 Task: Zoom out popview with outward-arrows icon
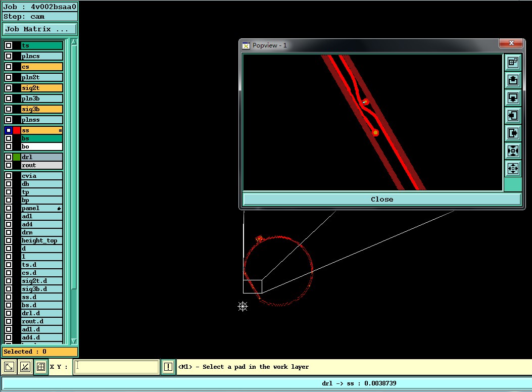(513, 168)
